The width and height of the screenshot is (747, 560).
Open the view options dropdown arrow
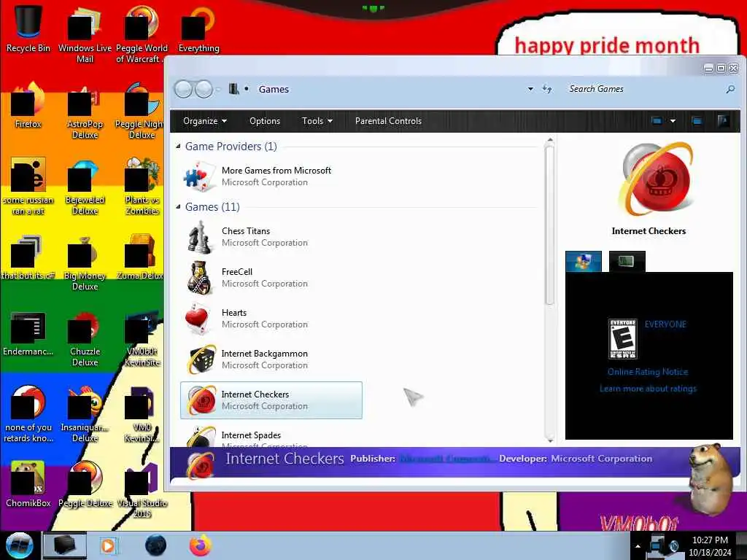673,121
